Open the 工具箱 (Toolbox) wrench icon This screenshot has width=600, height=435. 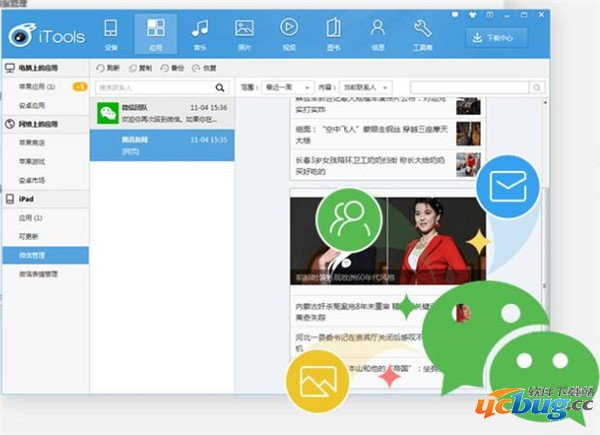coord(421,32)
